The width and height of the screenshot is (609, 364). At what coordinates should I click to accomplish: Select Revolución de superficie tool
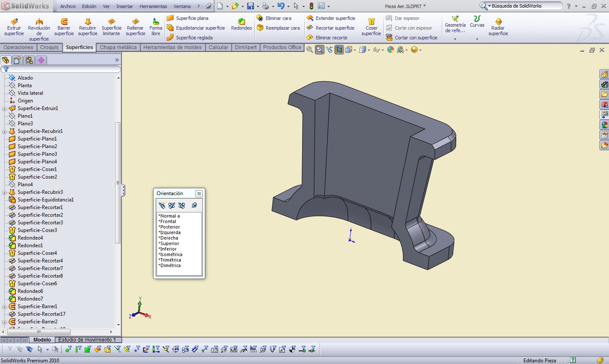click(39, 30)
